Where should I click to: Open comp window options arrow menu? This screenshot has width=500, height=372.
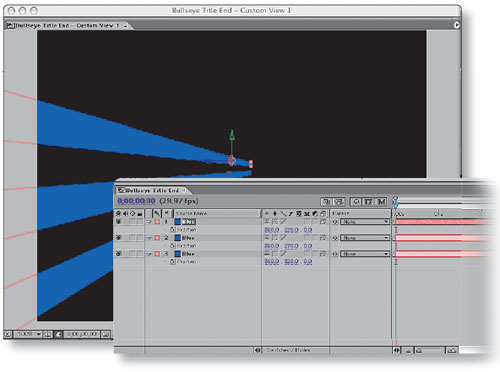(456, 25)
